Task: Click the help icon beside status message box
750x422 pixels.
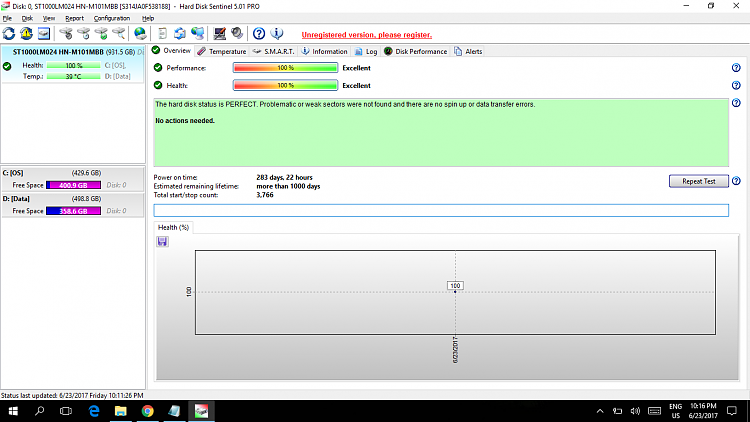Action: point(736,103)
